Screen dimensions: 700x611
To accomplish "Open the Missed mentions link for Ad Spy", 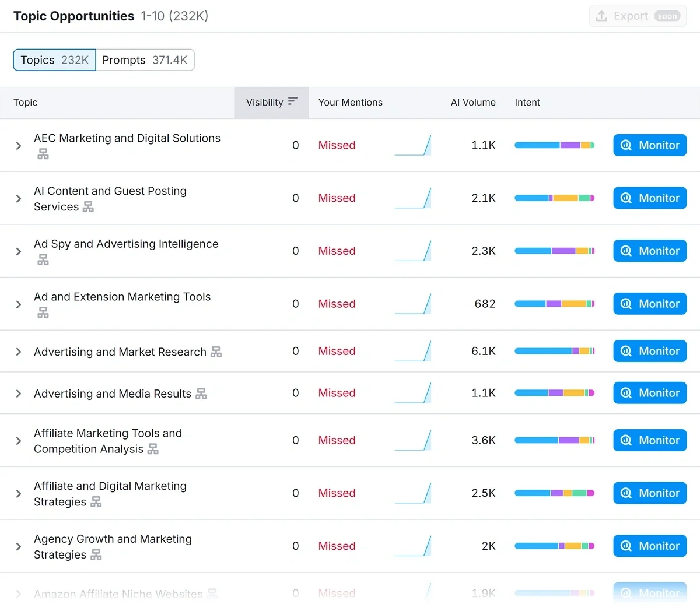I will (x=337, y=251).
